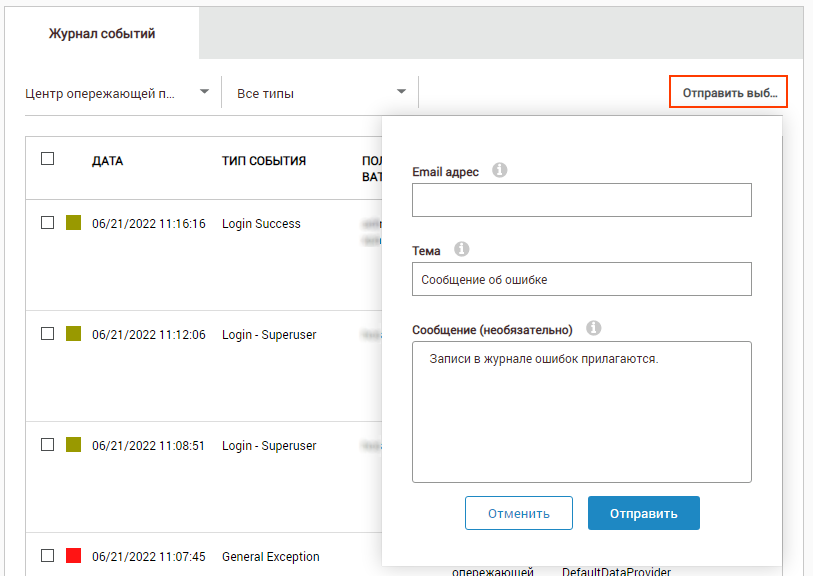Viewport: 813px width, 576px height.
Task: Check the General Exception row checkbox
Action: coord(47,555)
